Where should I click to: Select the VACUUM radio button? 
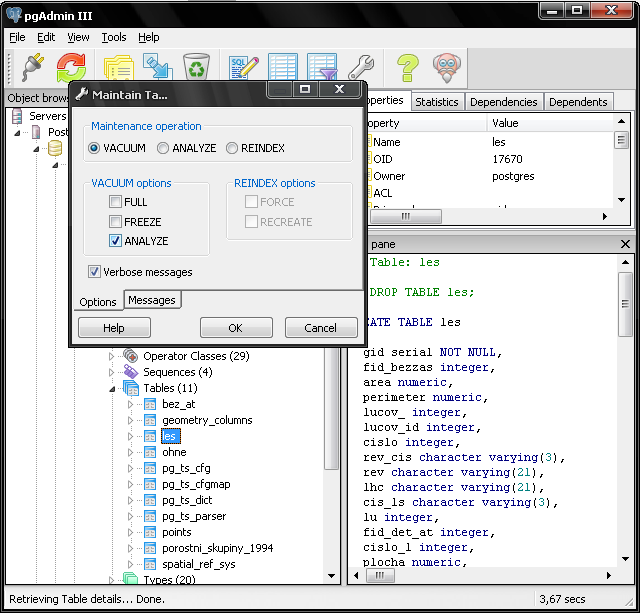click(94, 148)
